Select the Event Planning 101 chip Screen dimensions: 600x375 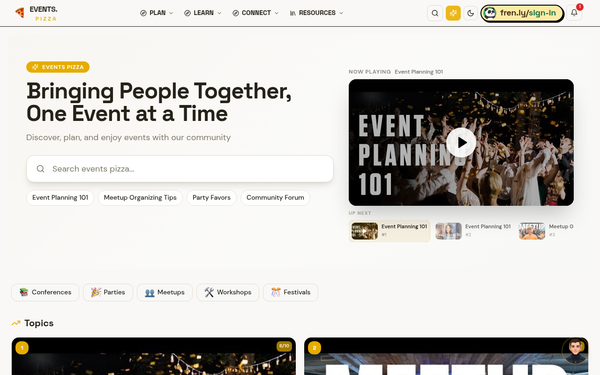coord(60,198)
